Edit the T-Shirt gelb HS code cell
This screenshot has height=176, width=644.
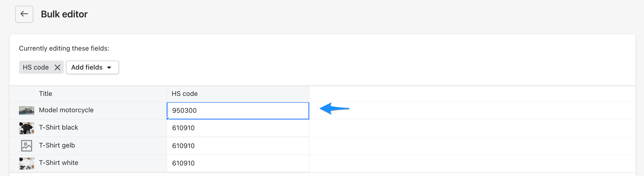click(x=238, y=146)
